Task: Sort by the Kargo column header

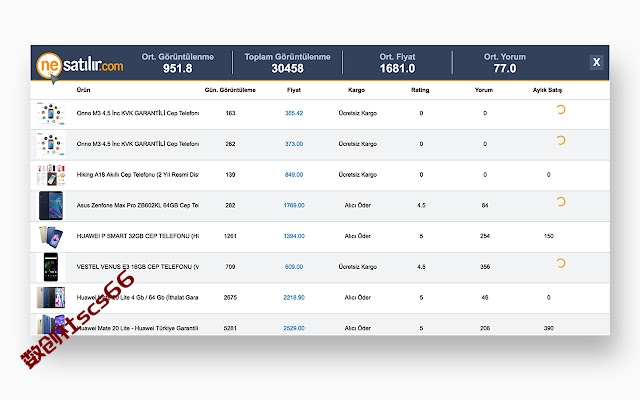Action: pos(356,90)
